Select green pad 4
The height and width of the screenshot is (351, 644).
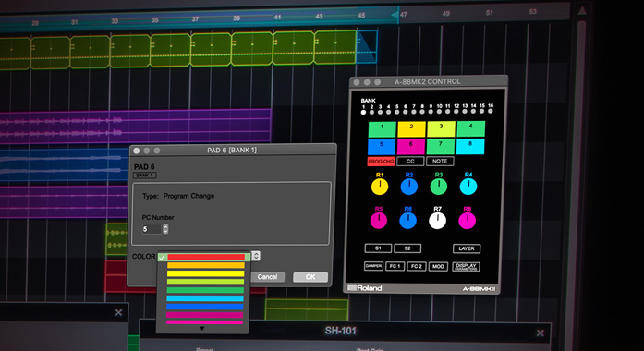pos(470,128)
